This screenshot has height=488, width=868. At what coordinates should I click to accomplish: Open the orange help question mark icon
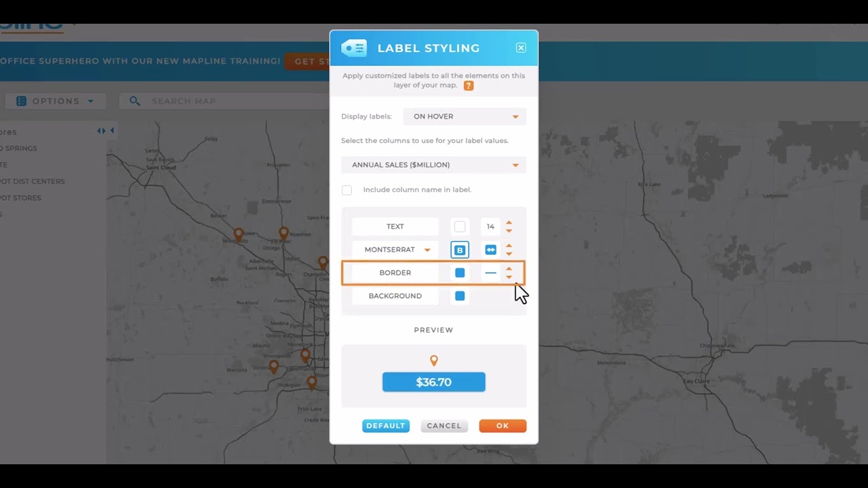coord(469,86)
